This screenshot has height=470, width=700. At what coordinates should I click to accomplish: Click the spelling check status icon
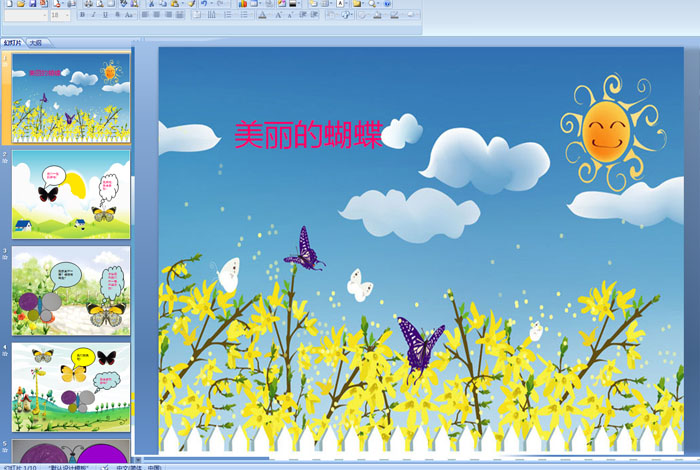click(x=104, y=467)
